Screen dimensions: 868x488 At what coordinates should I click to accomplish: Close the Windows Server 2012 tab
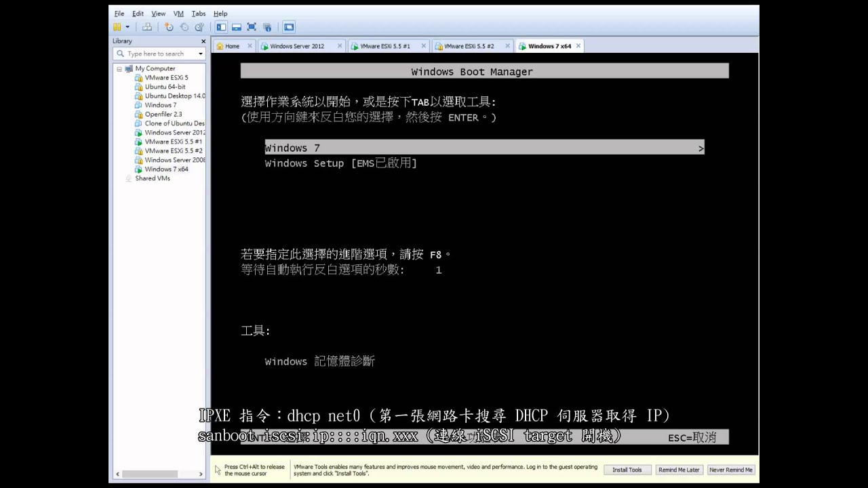pos(340,46)
